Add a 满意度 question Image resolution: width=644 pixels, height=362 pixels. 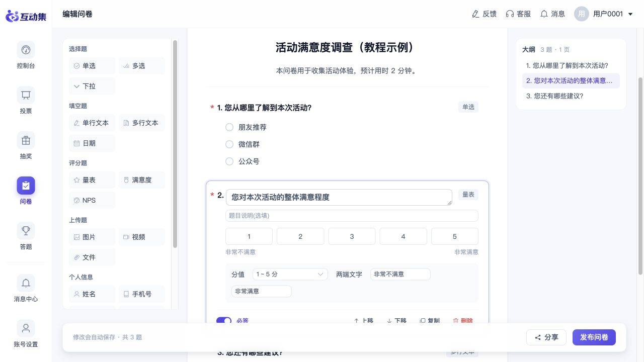click(x=142, y=180)
